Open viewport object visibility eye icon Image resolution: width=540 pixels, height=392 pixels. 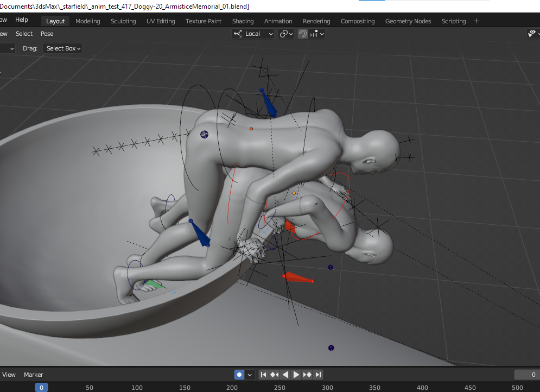click(532, 34)
